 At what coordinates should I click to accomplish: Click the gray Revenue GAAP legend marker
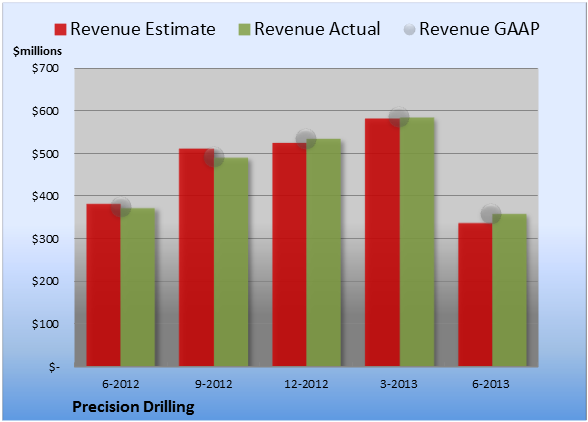[410, 30]
